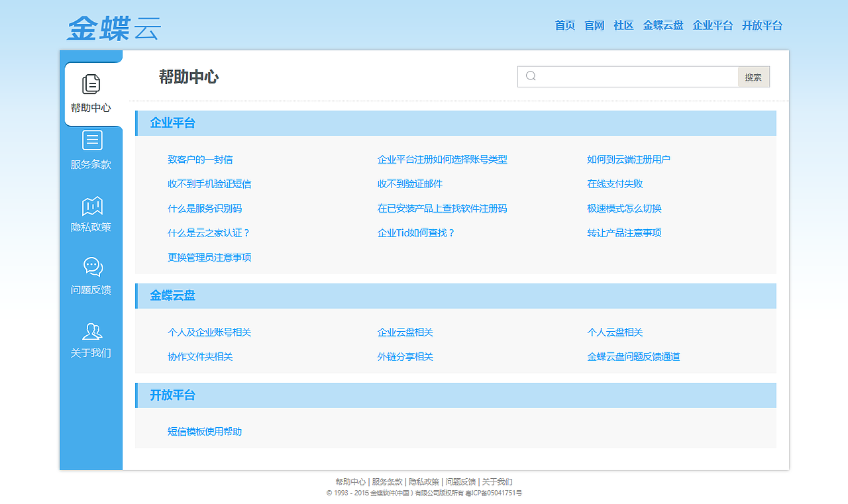This screenshot has height=504, width=848.
Task: Click 帮助中心 in the footer
Action: (x=350, y=482)
